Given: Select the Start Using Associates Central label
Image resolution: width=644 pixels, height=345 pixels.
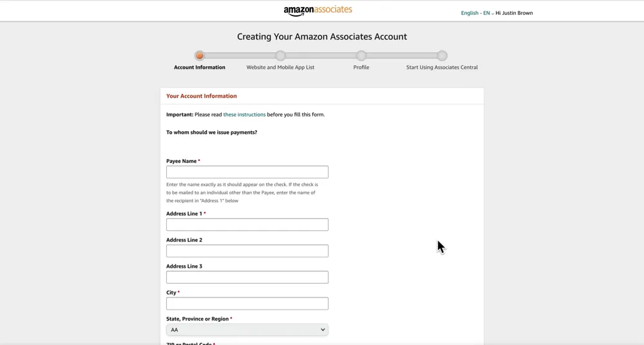Looking at the screenshot, I should click(x=442, y=68).
